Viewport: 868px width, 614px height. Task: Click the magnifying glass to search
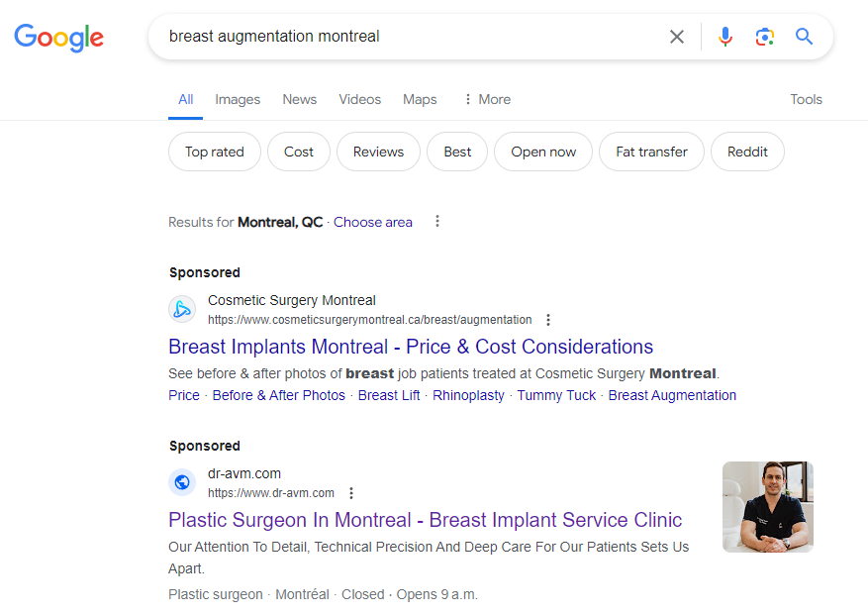pos(804,37)
